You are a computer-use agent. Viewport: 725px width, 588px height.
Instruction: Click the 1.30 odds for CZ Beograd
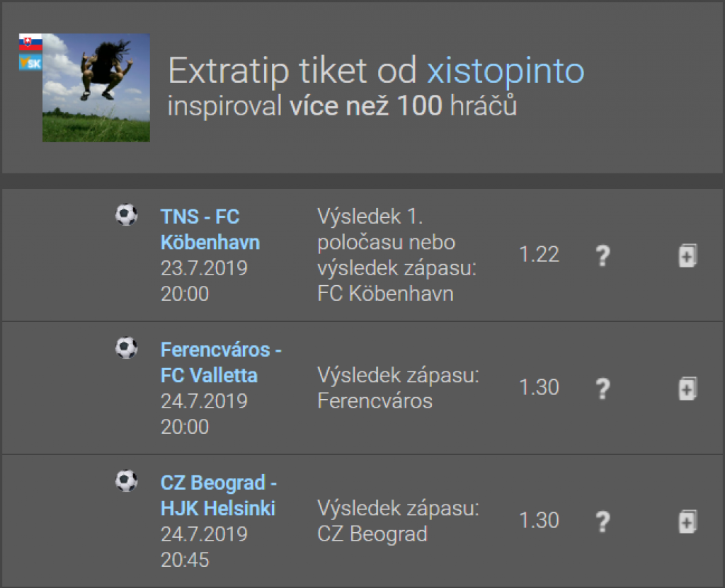click(540, 521)
